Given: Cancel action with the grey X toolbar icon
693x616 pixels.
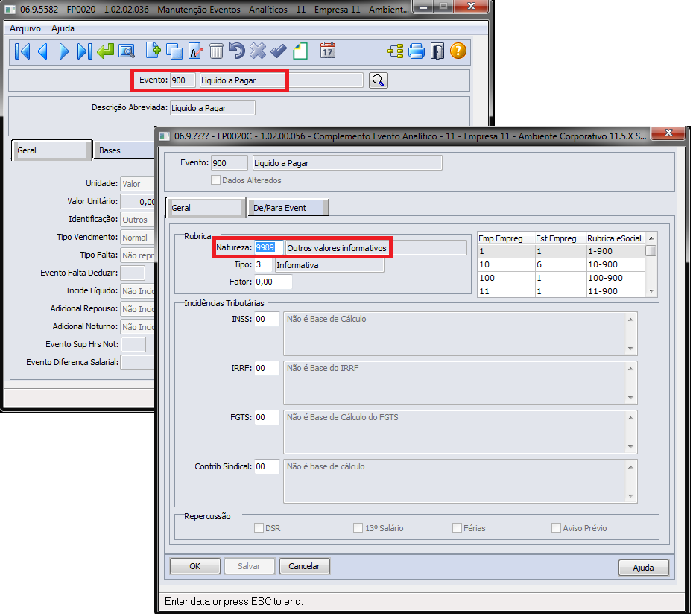Looking at the screenshot, I should click(x=258, y=51).
